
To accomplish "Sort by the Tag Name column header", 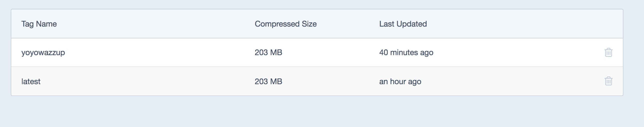I will point(39,24).
